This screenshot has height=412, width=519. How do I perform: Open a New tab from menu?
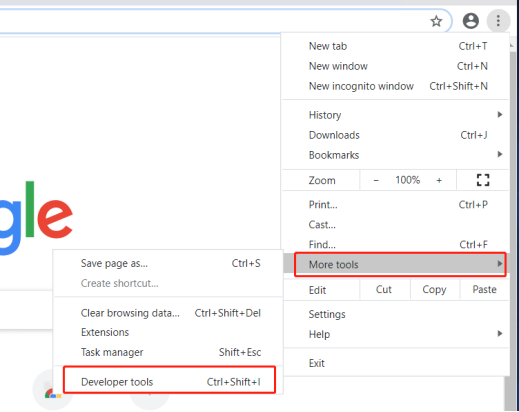tap(395, 46)
